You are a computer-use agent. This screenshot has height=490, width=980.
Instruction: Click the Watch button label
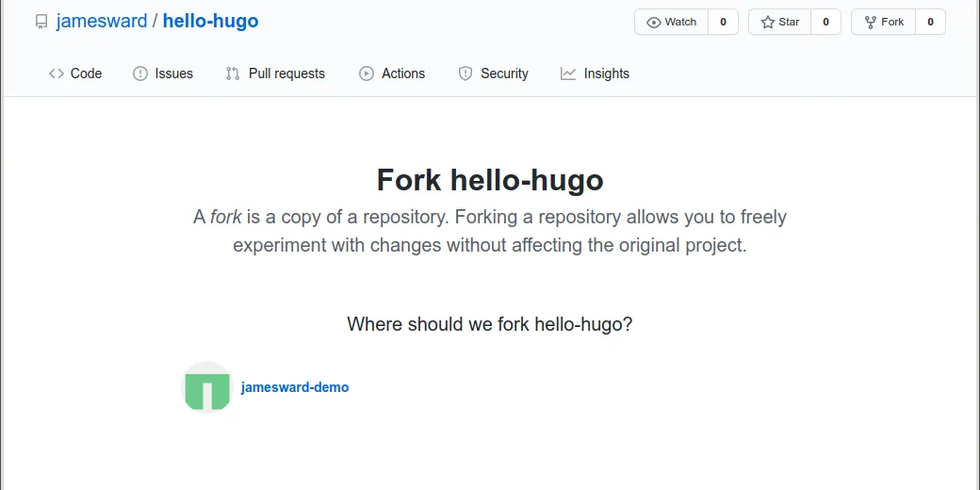point(680,22)
